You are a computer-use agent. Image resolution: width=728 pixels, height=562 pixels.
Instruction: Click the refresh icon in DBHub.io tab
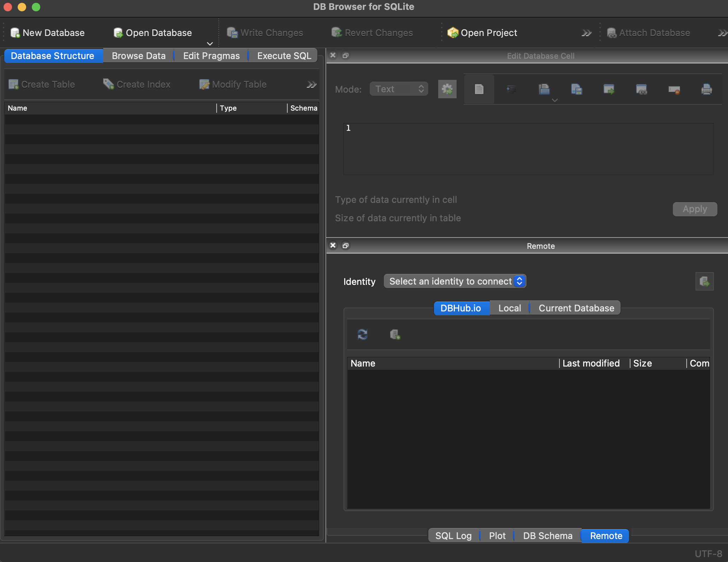(x=363, y=334)
